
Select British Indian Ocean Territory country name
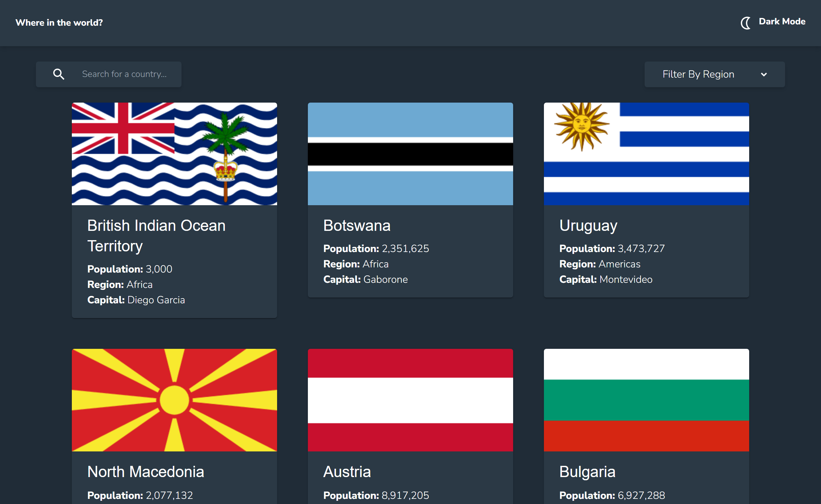(x=156, y=236)
